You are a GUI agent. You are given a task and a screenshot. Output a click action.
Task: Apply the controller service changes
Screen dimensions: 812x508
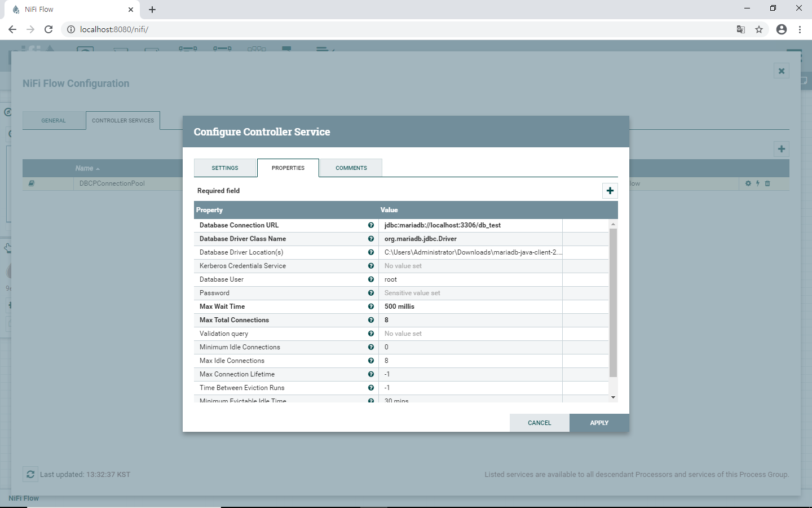(x=599, y=423)
